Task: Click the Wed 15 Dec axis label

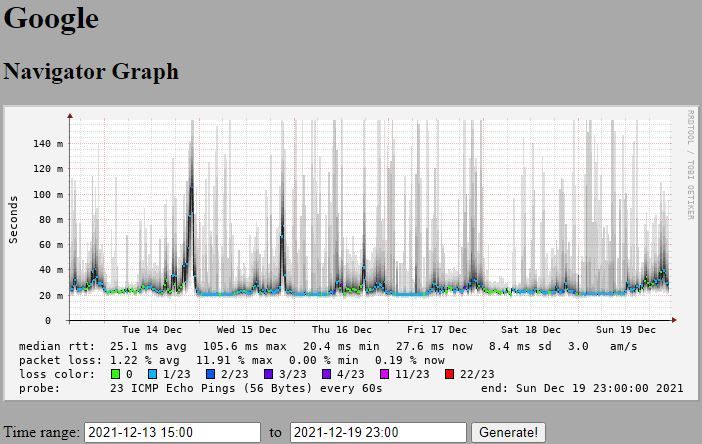Action: click(x=247, y=330)
